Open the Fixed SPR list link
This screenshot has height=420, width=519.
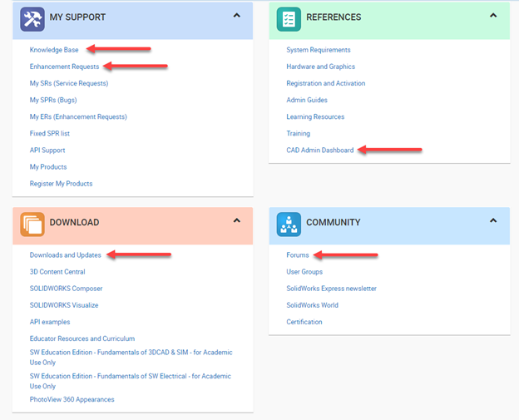click(50, 133)
